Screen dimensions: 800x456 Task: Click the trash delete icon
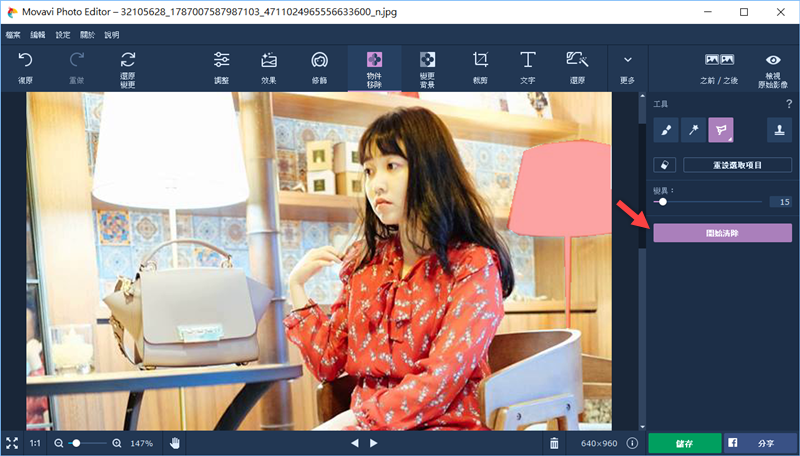coord(555,443)
